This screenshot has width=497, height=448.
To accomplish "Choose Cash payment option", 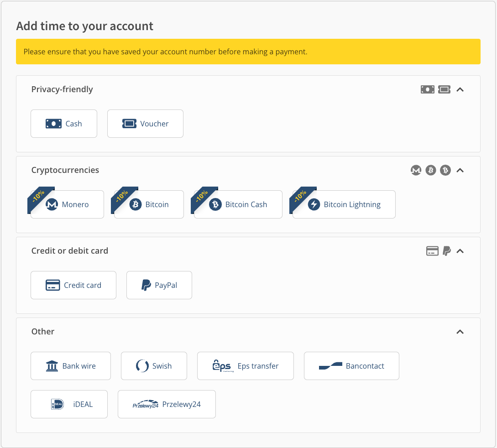I will pyautogui.click(x=64, y=124).
